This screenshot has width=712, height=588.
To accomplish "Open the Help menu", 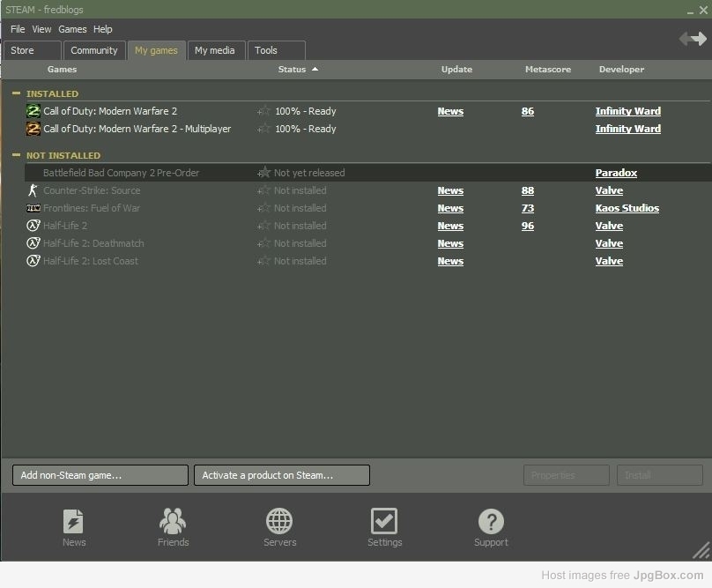I will (102, 29).
